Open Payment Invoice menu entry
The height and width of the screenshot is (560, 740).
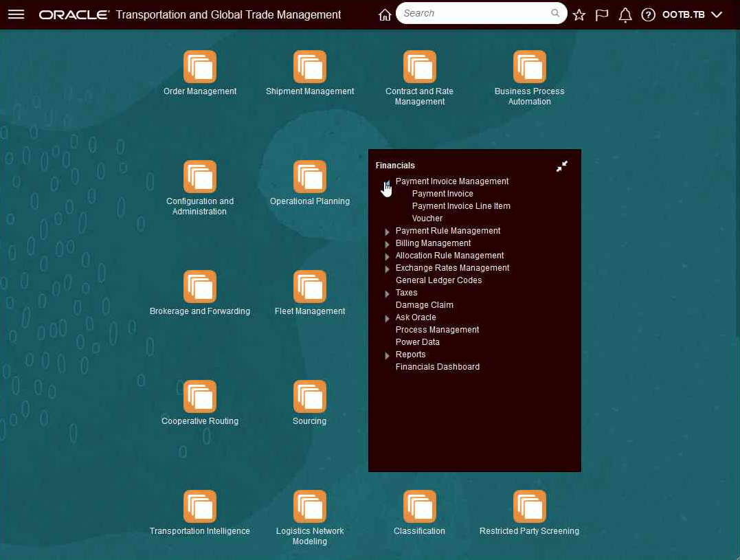(442, 194)
